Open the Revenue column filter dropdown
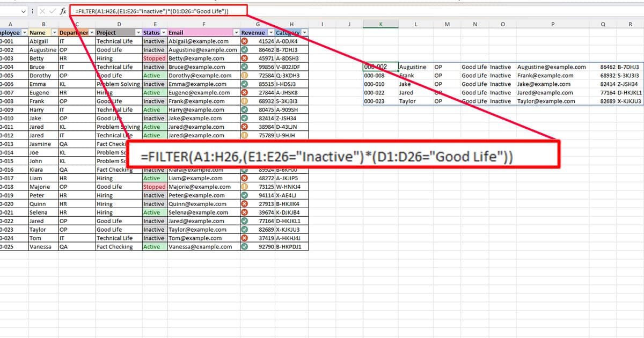 tap(271, 32)
